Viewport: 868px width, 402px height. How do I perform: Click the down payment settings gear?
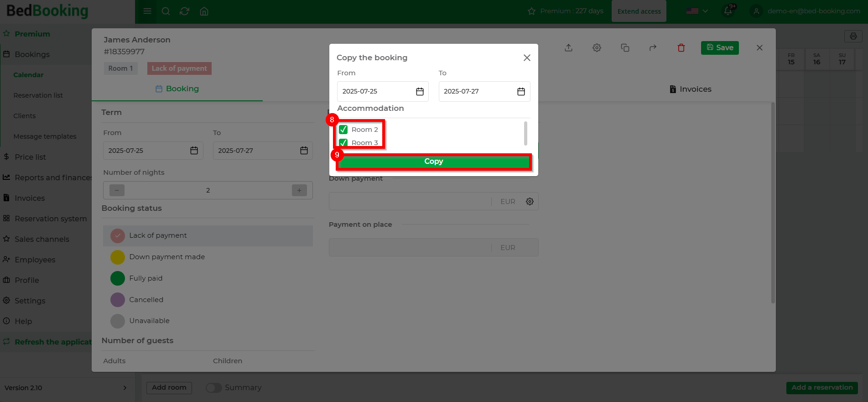530,202
